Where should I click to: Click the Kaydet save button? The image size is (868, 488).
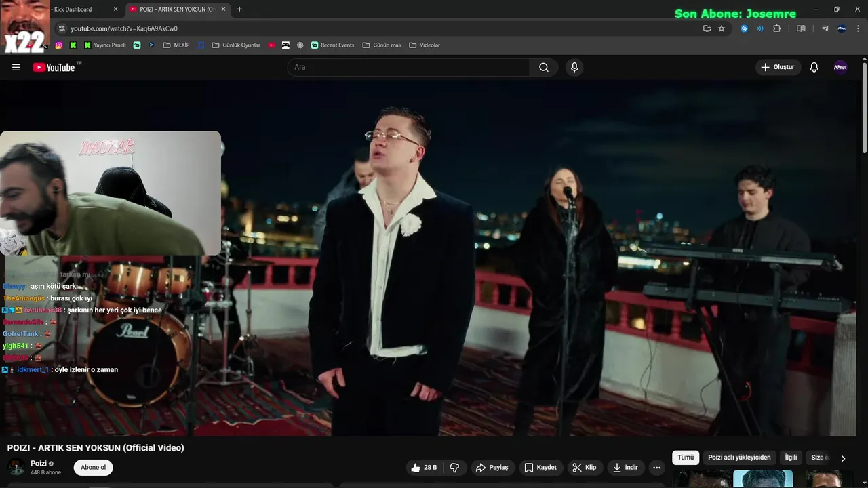click(540, 468)
